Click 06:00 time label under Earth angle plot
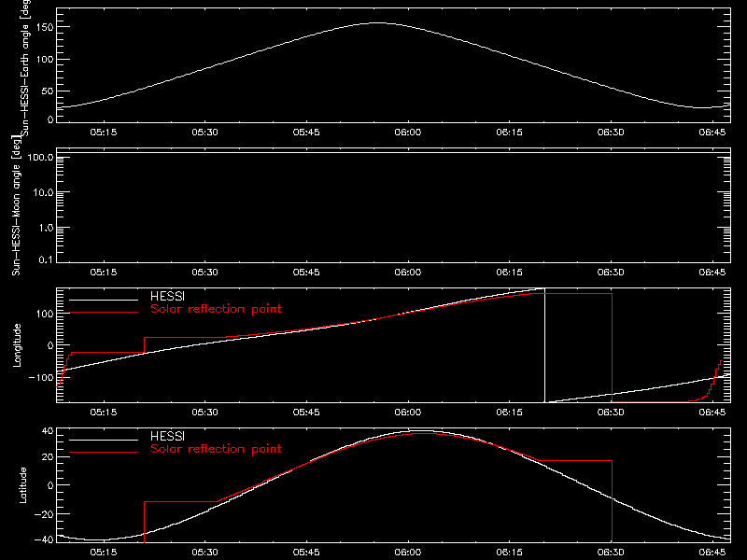The height and width of the screenshot is (560, 747). (x=408, y=132)
